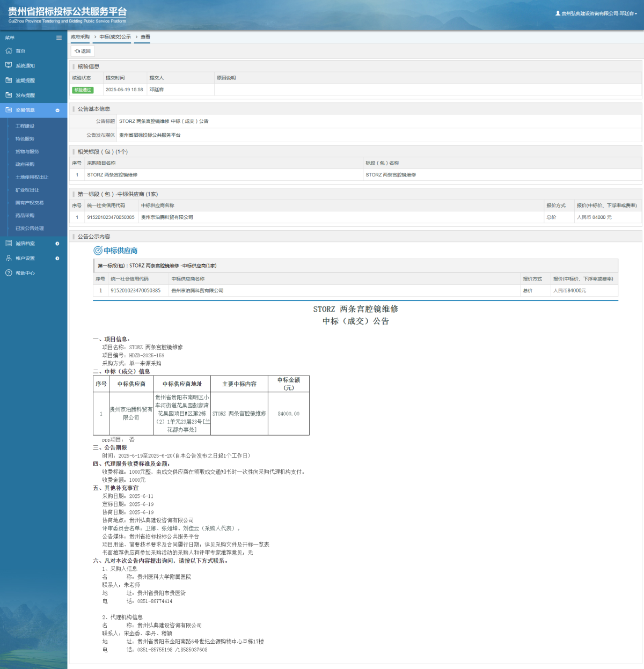
Task: Collapse sidebar using the hamburger menu icon
Action: [x=59, y=38]
